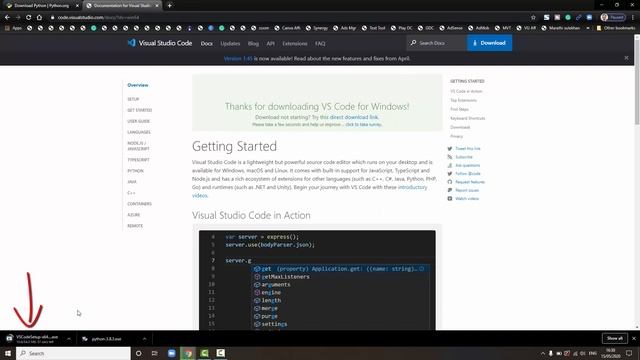The width and height of the screenshot is (640, 360).
Task: Open the Version 1.45 announcement link
Action: point(238,58)
